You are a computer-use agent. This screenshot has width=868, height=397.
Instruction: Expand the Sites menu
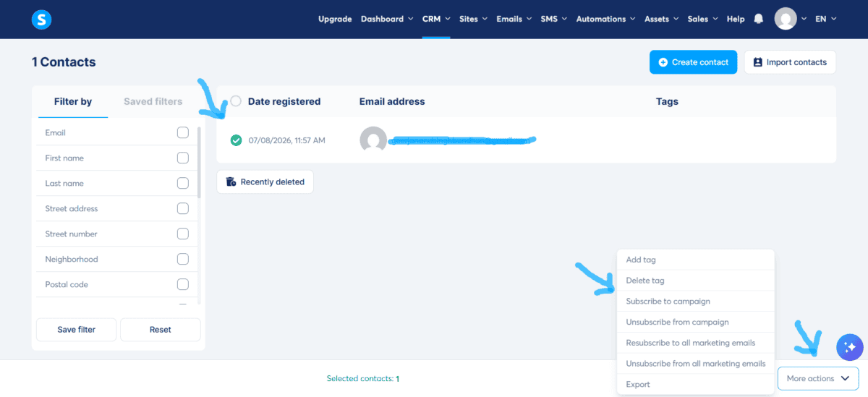(473, 19)
